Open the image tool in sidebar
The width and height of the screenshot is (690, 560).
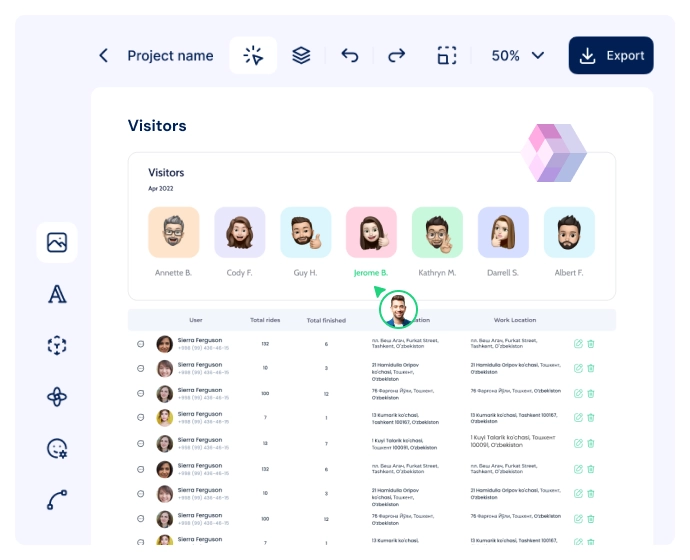point(57,242)
